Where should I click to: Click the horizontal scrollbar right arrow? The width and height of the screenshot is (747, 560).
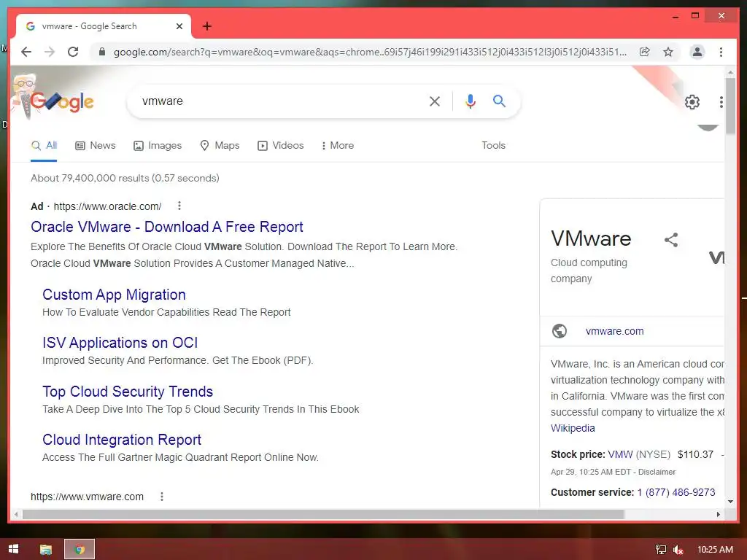click(x=719, y=514)
